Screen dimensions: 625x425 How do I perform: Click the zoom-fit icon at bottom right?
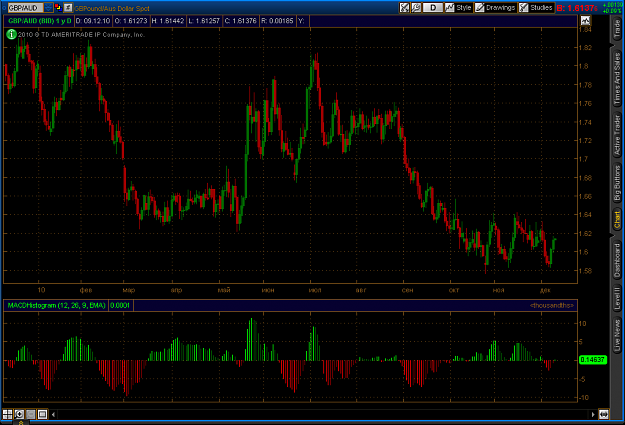603,414
